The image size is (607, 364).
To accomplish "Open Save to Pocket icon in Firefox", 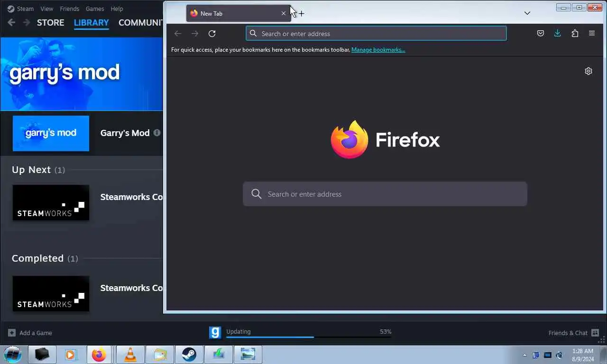I will [541, 34].
